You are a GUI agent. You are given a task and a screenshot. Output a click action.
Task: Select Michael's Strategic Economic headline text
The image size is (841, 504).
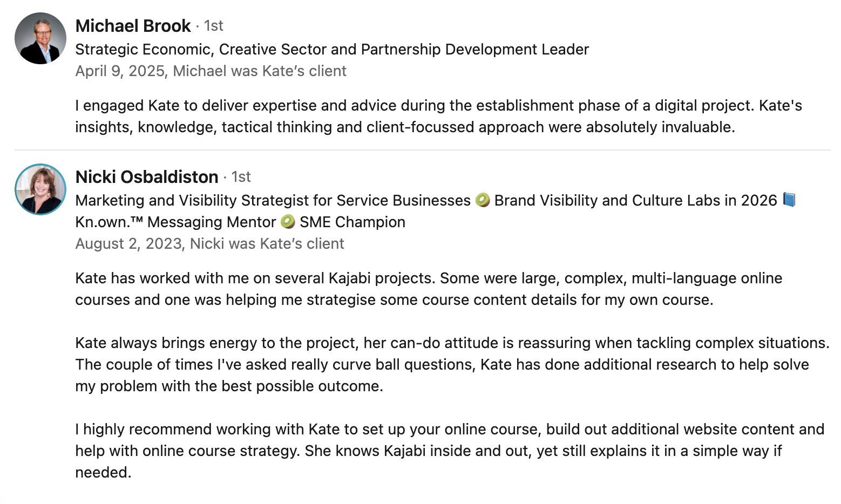331,49
